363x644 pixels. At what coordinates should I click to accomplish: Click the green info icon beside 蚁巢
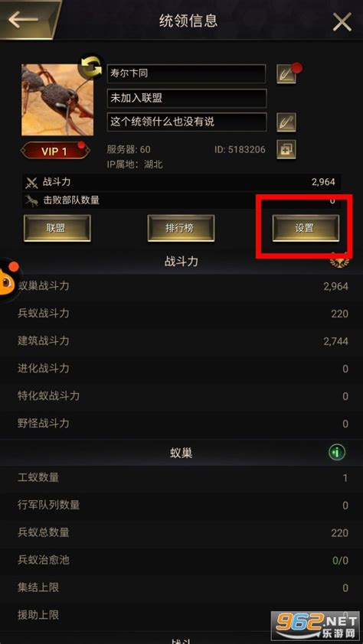click(x=337, y=453)
